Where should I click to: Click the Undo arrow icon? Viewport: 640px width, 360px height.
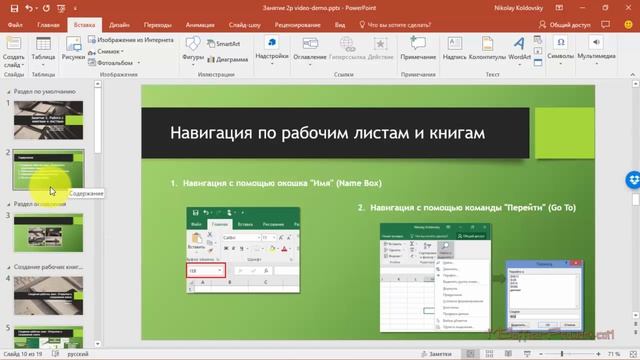coord(29,8)
